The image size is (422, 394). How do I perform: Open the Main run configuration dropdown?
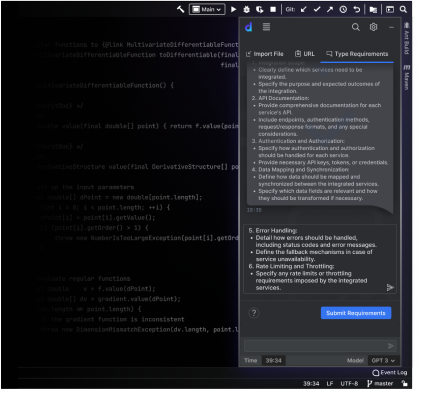(207, 9)
